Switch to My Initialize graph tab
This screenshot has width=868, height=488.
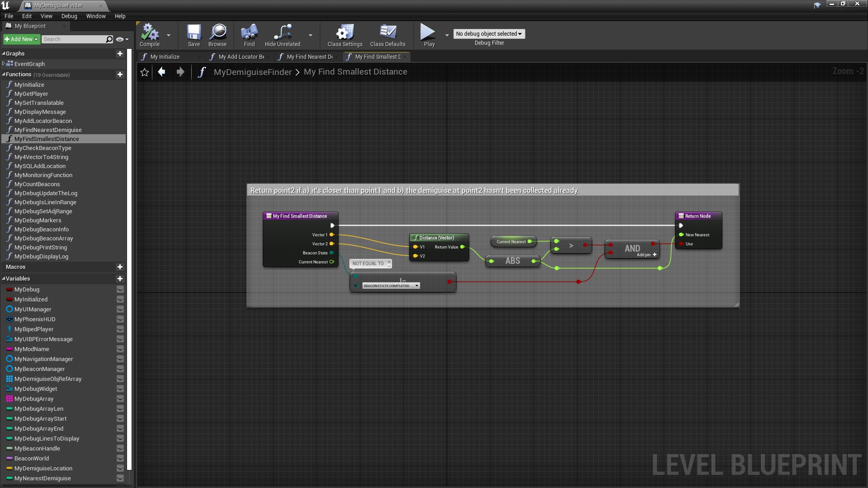coord(171,57)
